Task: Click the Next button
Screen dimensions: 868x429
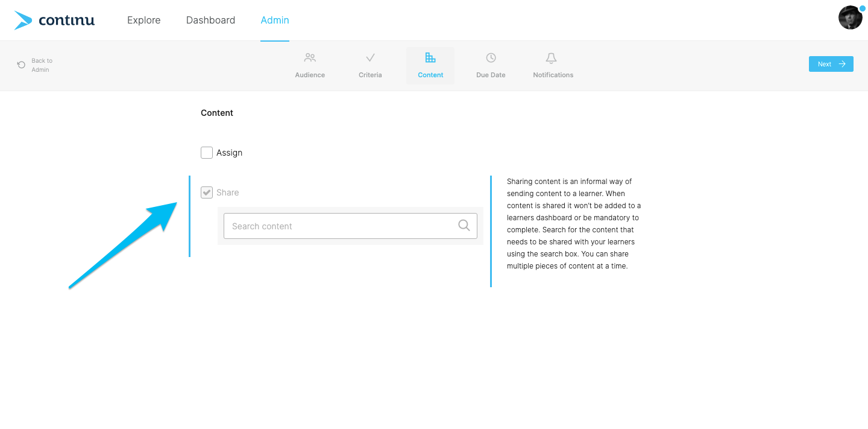Action: tap(831, 64)
